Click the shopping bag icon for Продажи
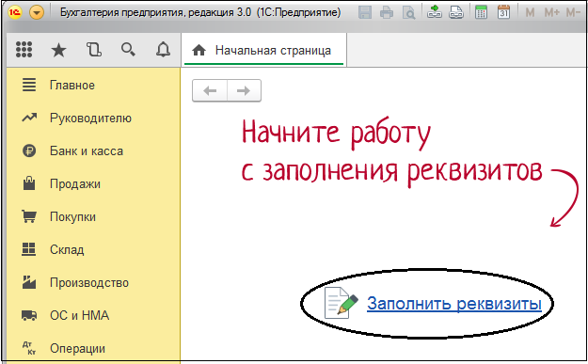This screenshot has height=364, width=588. coord(29,183)
